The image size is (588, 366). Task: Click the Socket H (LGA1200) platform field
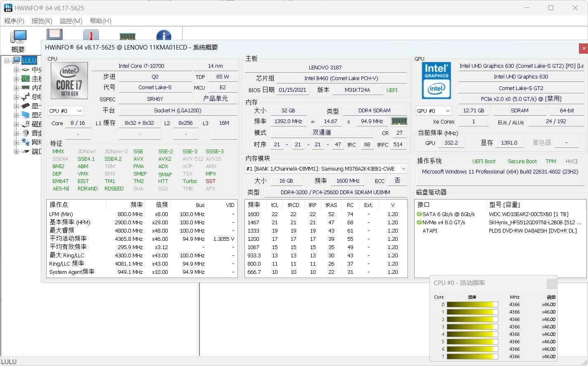point(178,110)
